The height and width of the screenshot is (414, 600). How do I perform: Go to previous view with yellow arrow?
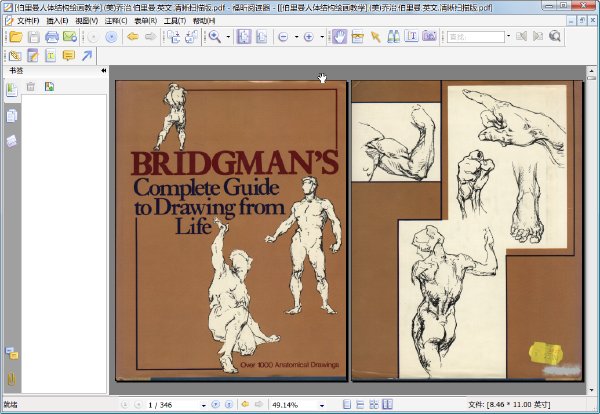[132, 37]
